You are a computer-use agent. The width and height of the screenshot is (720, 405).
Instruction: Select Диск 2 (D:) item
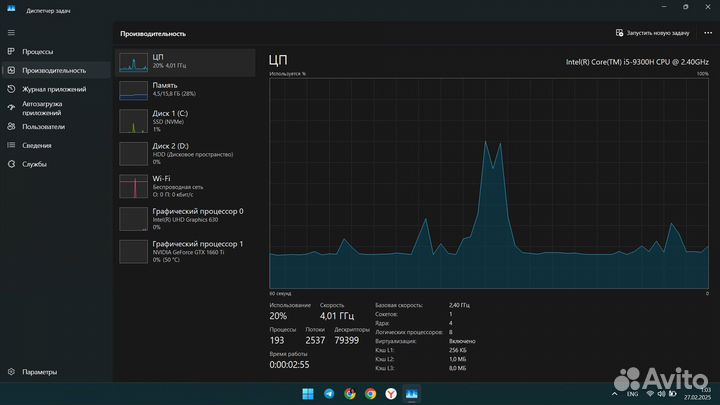click(x=185, y=154)
